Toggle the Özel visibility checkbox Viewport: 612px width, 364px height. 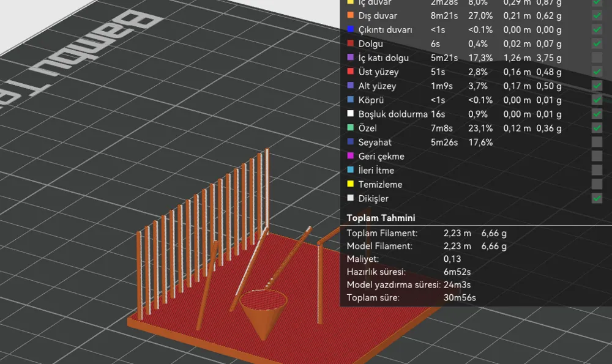point(597,128)
